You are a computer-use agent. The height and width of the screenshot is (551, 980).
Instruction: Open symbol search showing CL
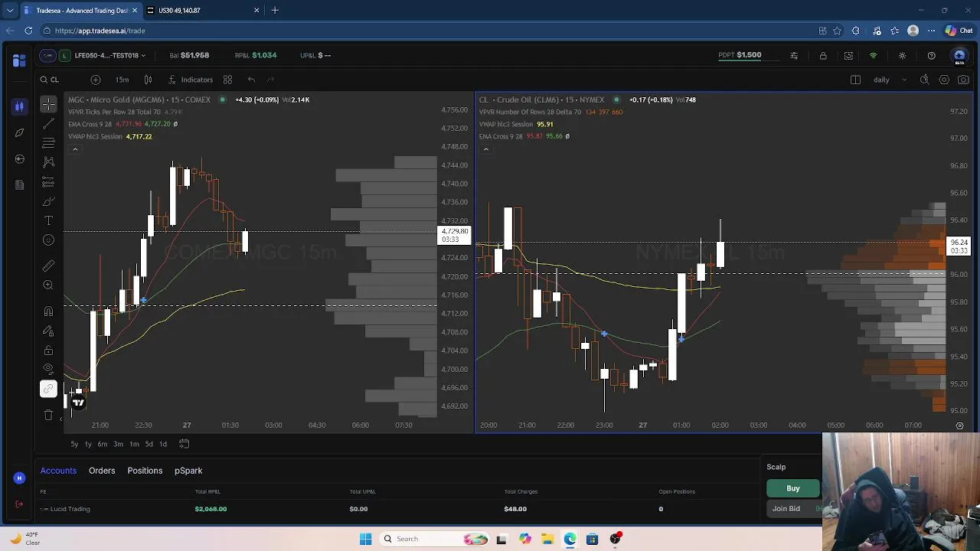coord(51,80)
